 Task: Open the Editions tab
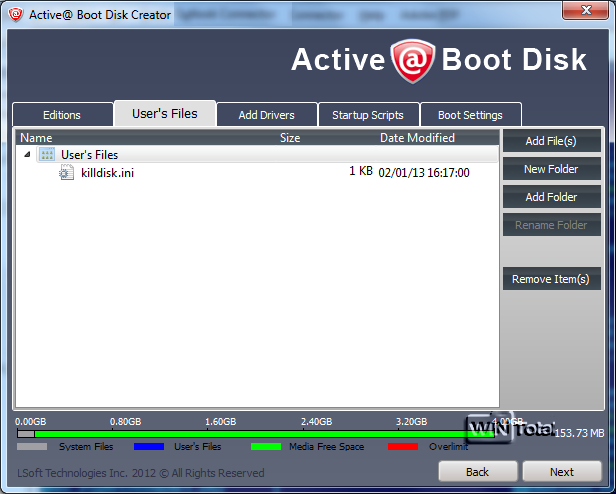tap(62, 115)
